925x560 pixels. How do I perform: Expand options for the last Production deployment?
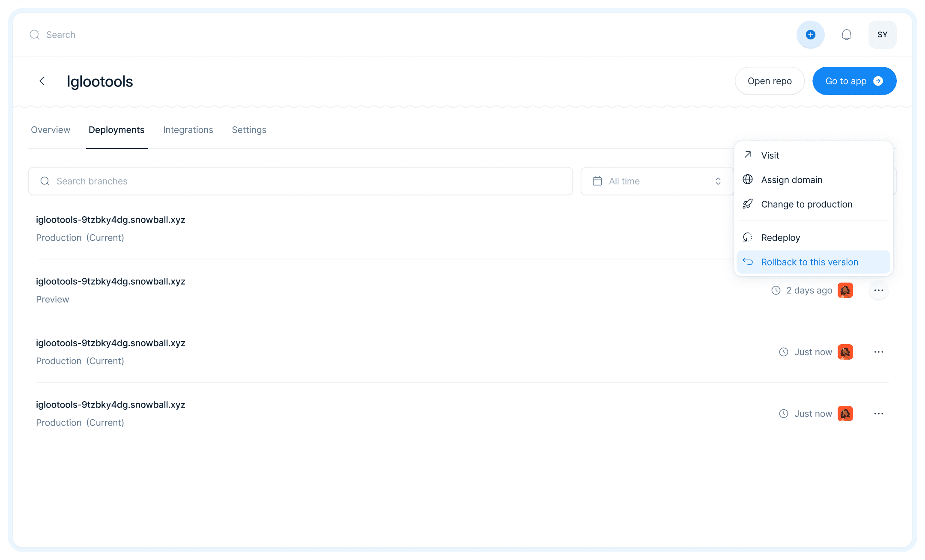pos(879,414)
